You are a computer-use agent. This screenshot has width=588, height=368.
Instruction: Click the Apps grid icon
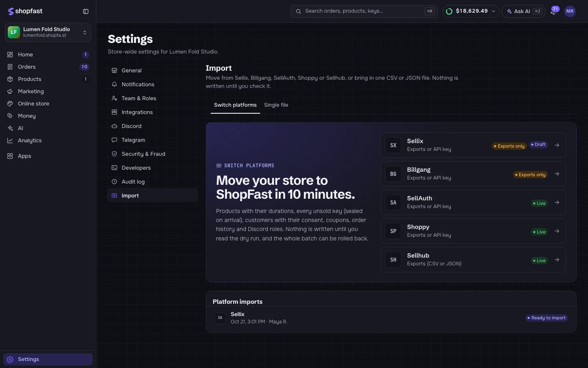coord(10,156)
